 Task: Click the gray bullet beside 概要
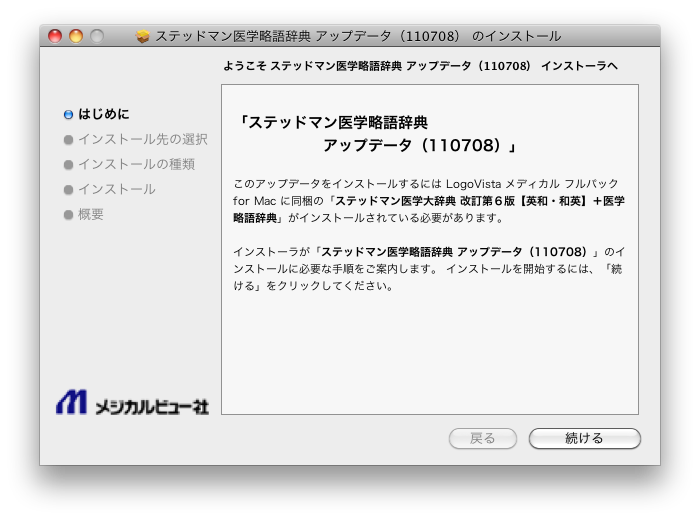pos(68,215)
